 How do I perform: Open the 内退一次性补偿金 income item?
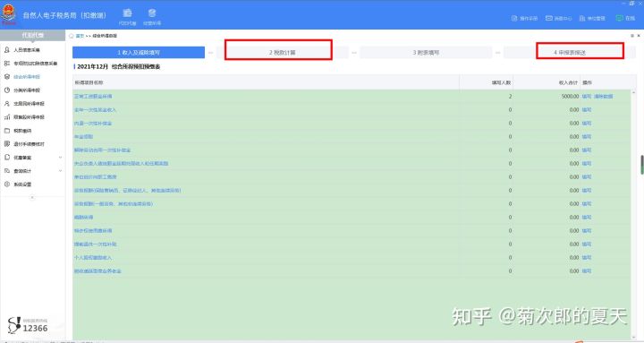93,124
